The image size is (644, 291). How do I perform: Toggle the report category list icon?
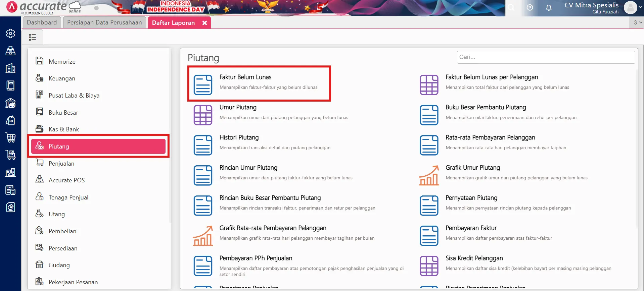pyautogui.click(x=32, y=37)
